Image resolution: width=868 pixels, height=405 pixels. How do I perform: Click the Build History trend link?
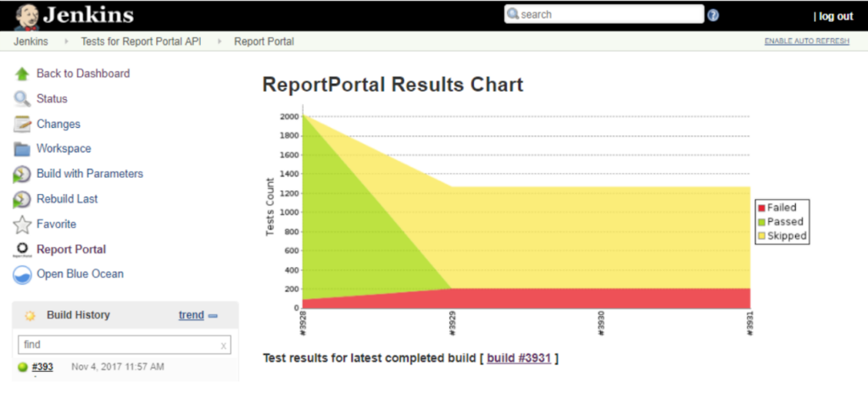pyautogui.click(x=191, y=315)
